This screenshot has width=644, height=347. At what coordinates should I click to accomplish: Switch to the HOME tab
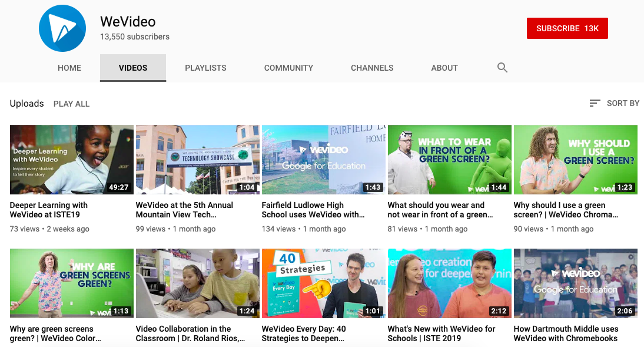[x=69, y=68]
